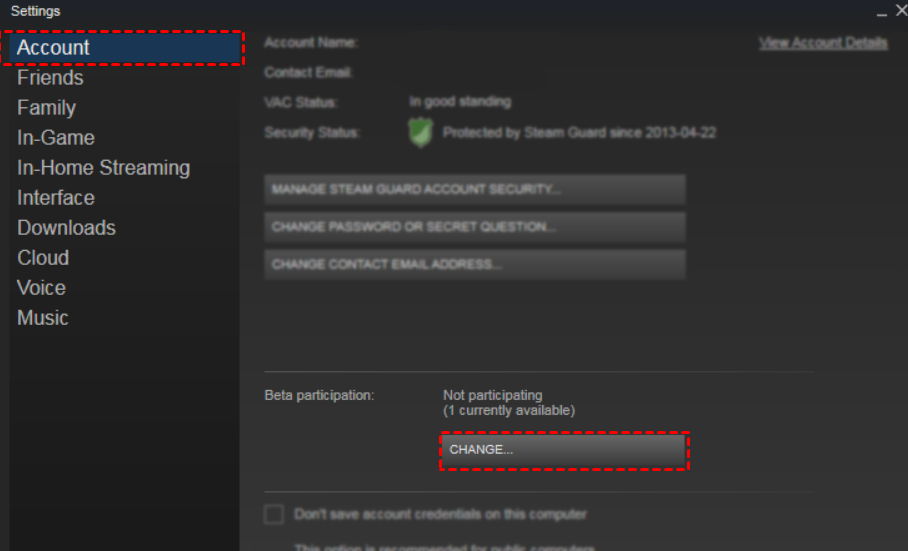Click the 'Beta participation:' label
This screenshot has width=908, height=551.
click(320, 395)
